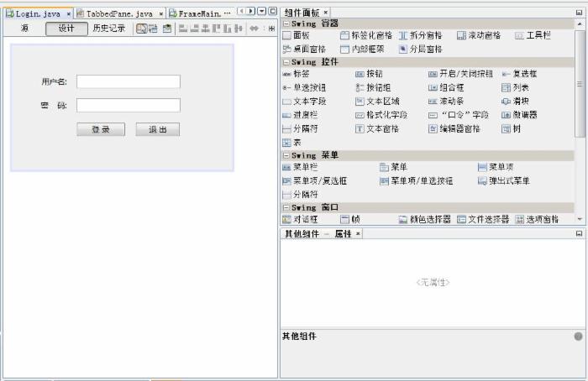Pick the 文本字段 control

304,102
